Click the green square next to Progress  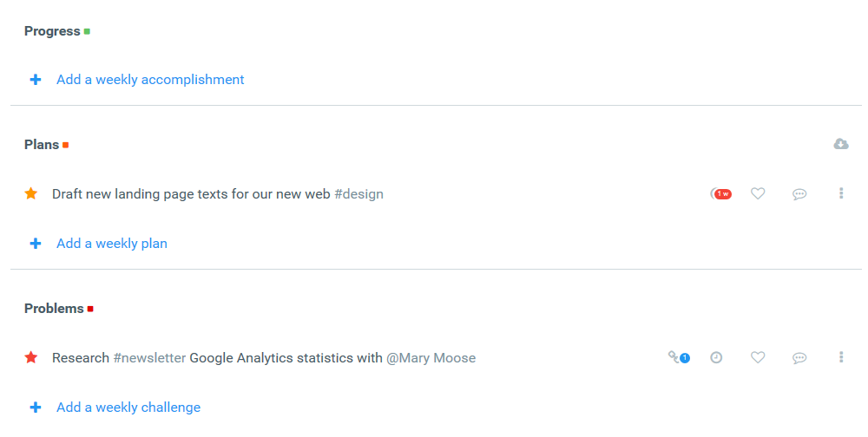click(87, 31)
